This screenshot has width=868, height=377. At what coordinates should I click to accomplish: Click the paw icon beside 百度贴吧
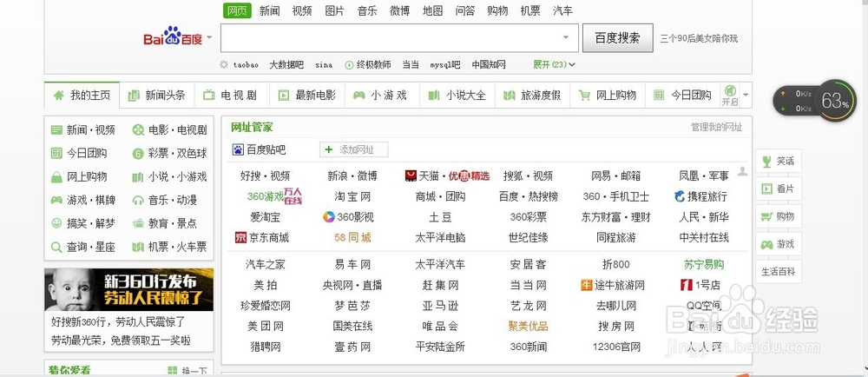coord(238,149)
